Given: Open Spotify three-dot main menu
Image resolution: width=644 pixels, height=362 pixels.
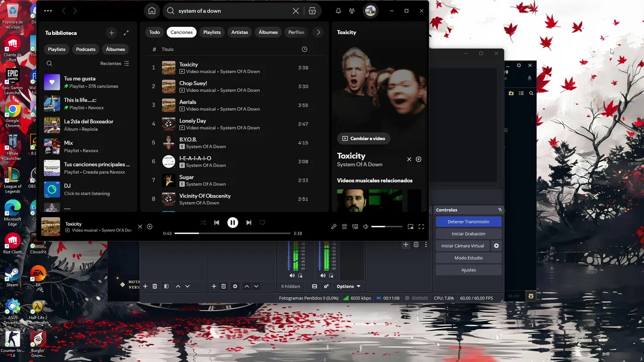Looking at the screenshot, I should tap(48, 11).
